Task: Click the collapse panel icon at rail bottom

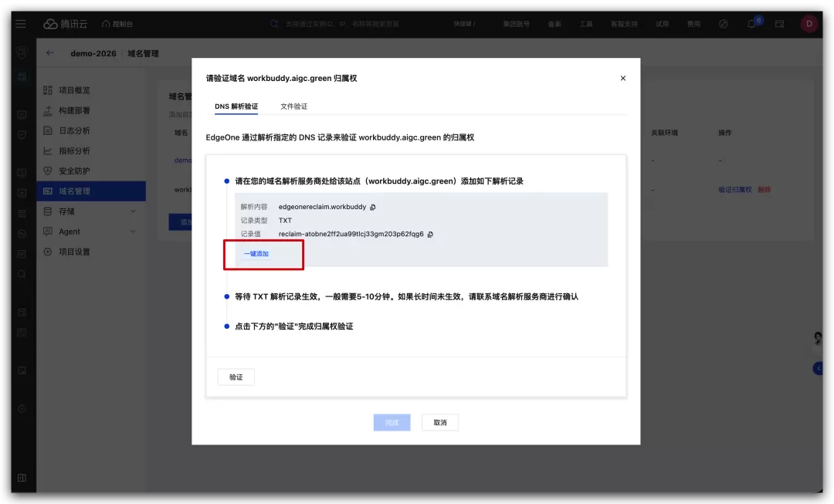Action: click(22, 478)
